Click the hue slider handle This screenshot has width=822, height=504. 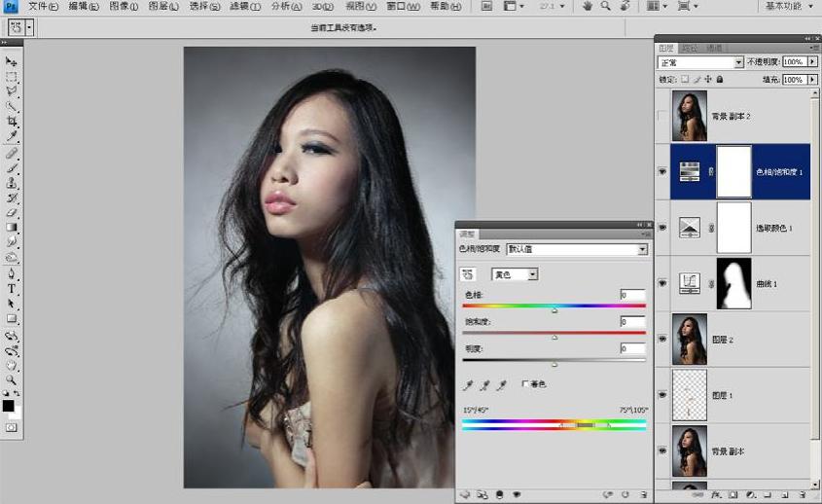coord(554,310)
